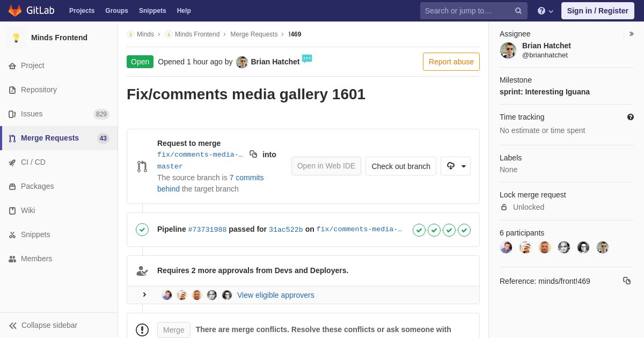Image resolution: width=644 pixels, height=338 pixels.
Task: Open the download options dropdown
Action: pyautogui.click(x=456, y=166)
